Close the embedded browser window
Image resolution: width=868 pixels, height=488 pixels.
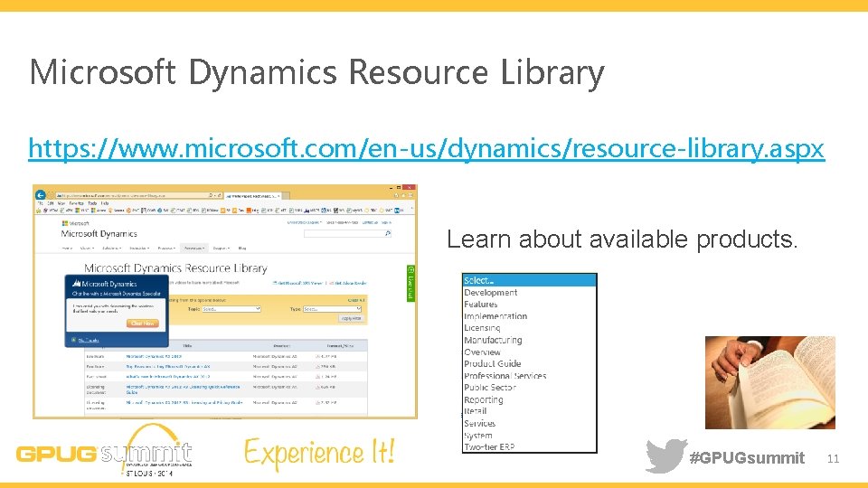409,188
